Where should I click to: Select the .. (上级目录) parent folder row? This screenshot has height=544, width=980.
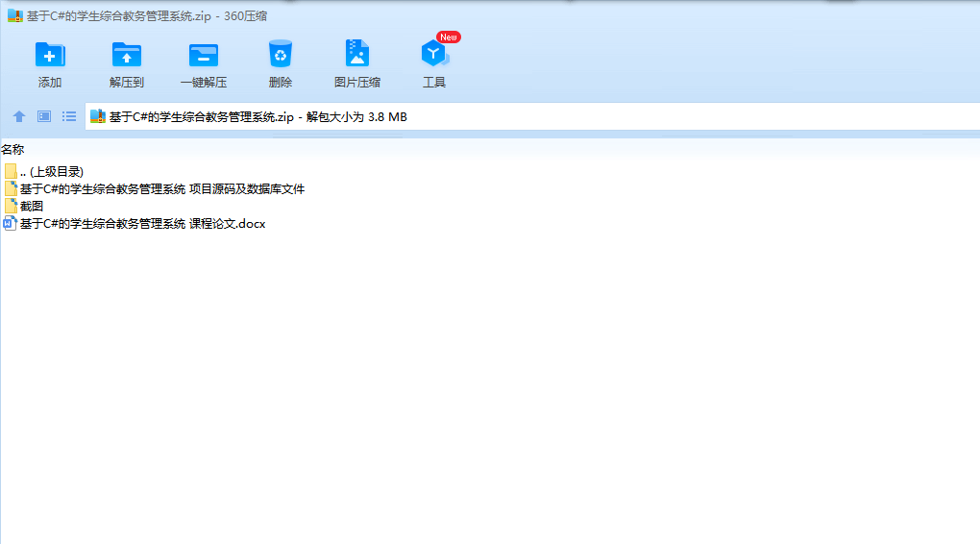43,171
